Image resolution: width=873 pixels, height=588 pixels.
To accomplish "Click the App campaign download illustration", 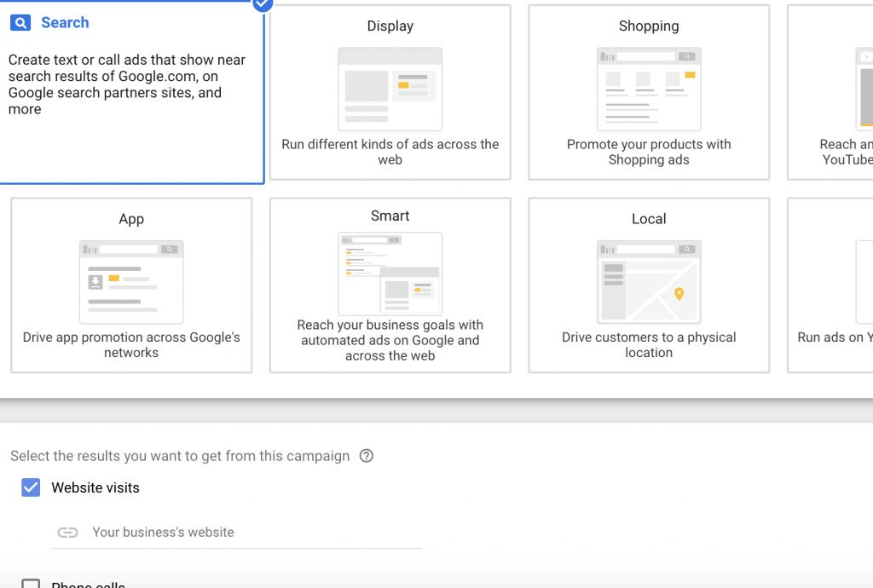I will [131, 281].
